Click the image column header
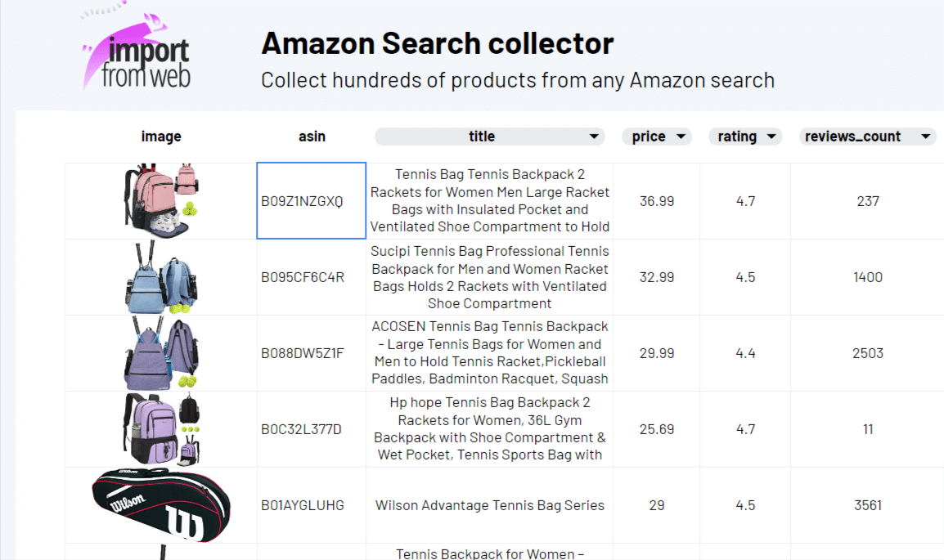 (161, 137)
